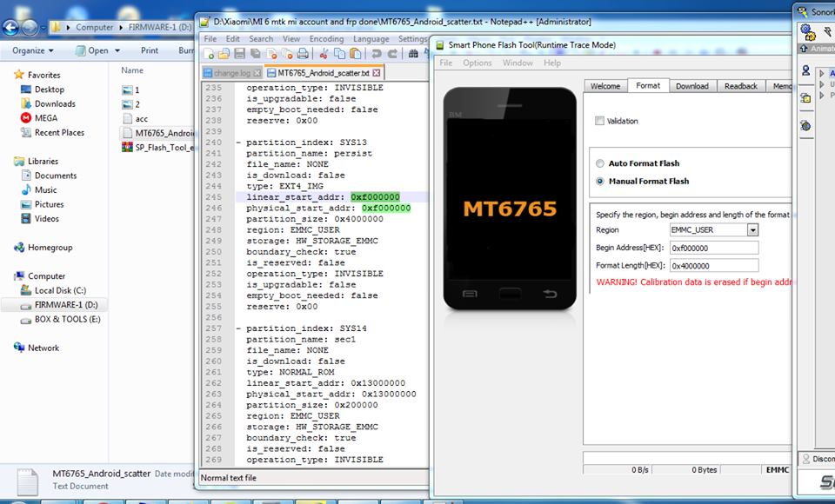
Task: Open the Organize dropdown in Explorer
Action: pos(33,50)
